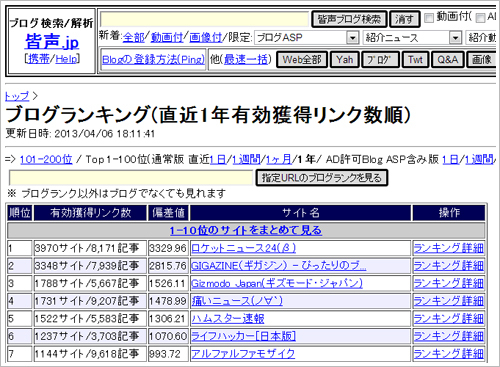
Task: Select the 3970サイト/8,171記事 cell
Action: pyautogui.click(x=90, y=248)
